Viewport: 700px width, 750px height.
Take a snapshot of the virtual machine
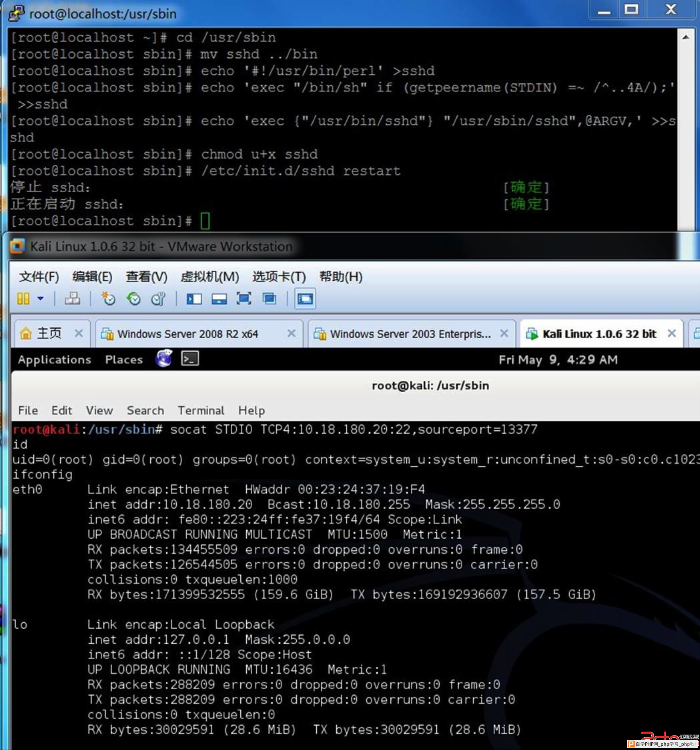108,298
